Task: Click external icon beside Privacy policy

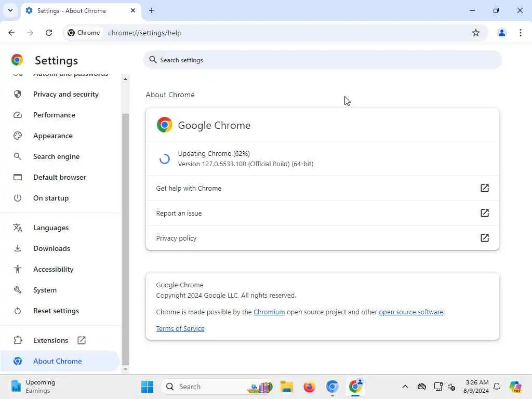Action: [485, 238]
